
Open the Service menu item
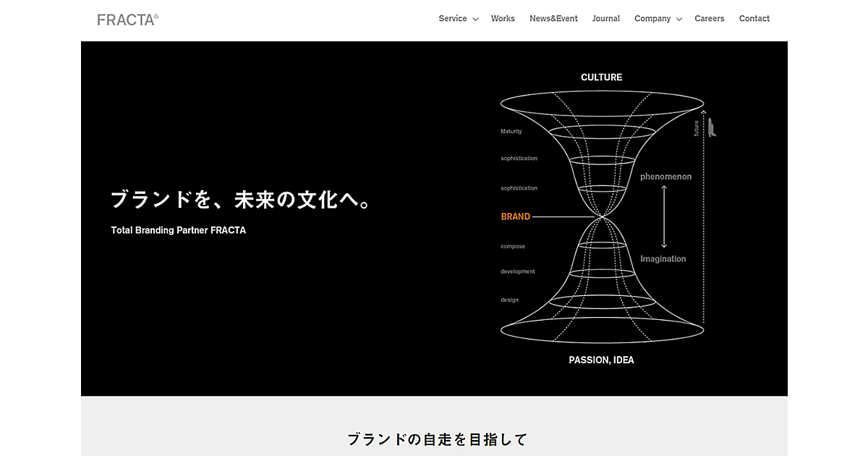coord(452,19)
